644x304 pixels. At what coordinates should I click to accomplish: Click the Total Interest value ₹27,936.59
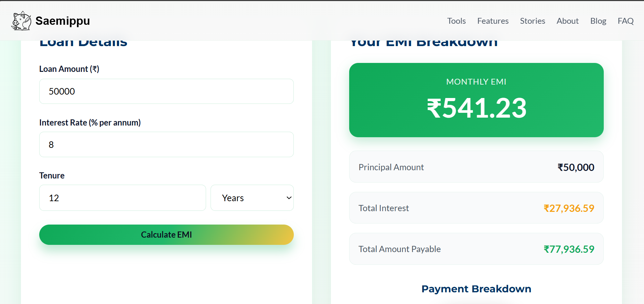point(568,208)
